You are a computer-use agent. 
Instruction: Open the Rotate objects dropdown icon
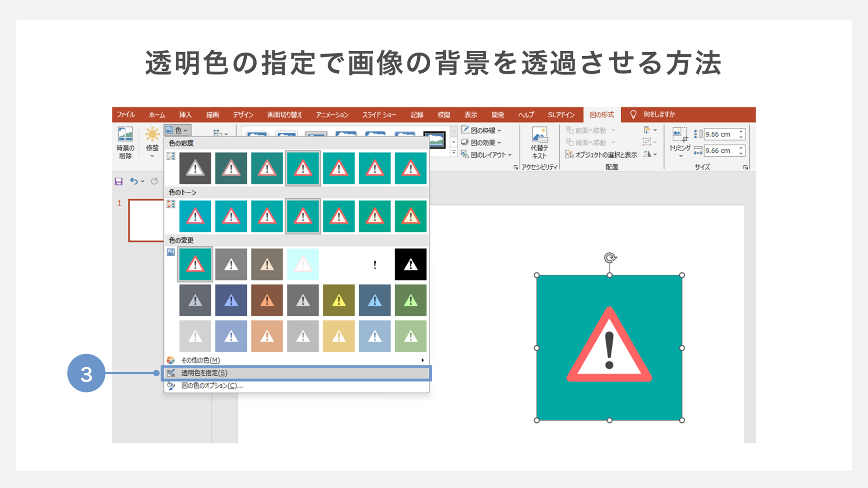[650, 154]
